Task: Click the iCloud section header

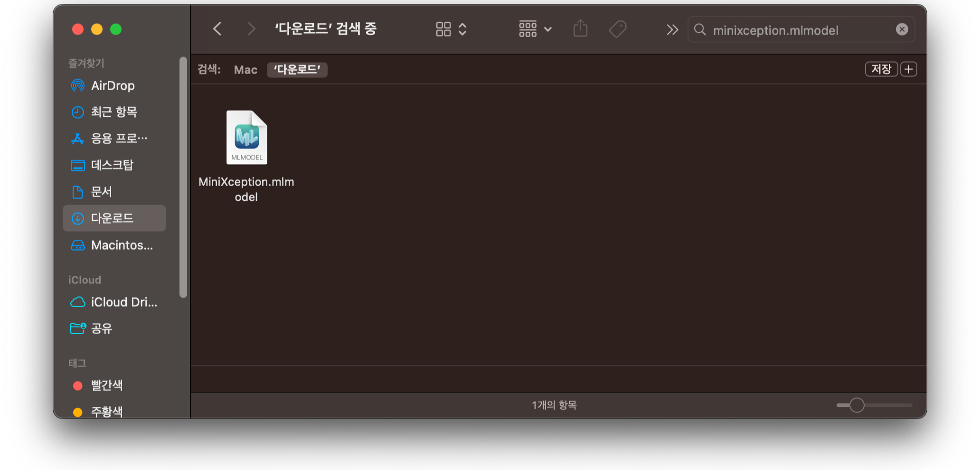Action: [85, 280]
